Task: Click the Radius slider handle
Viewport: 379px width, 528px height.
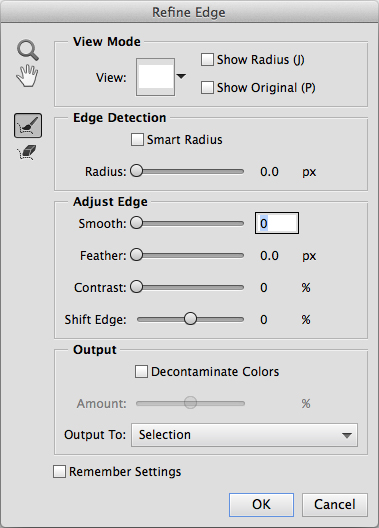Action: 137,171
